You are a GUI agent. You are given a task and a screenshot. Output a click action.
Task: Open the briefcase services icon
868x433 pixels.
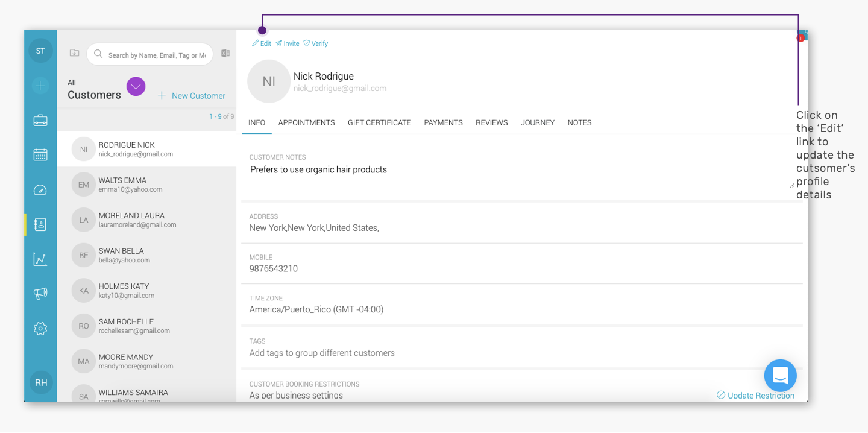point(40,120)
